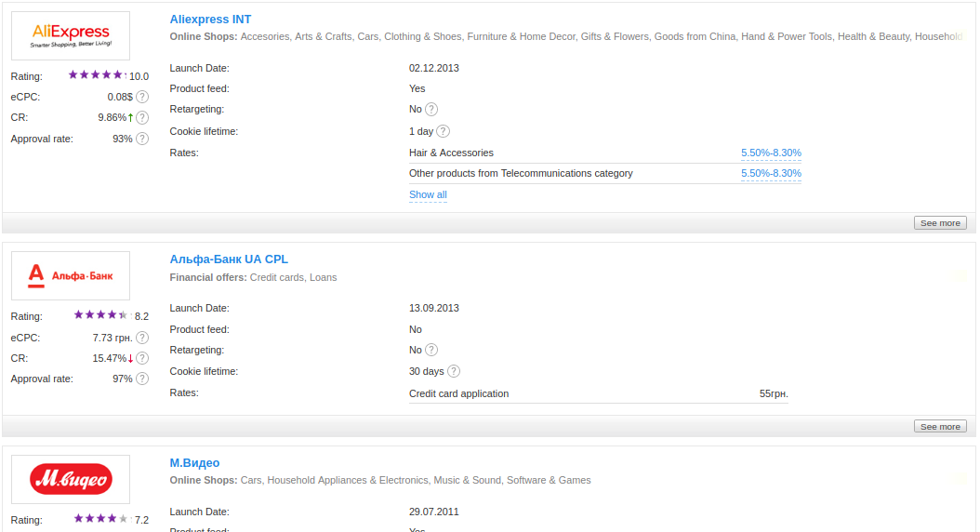The image size is (980, 532).
Task: Select Альфа-Банк eCPC value 7.73 грн.
Action: [113, 338]
